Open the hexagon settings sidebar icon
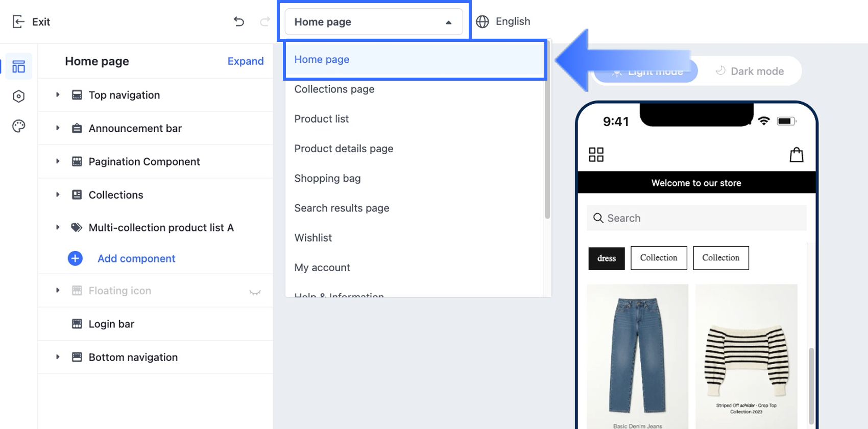868x429 pixels. (19, 97)
